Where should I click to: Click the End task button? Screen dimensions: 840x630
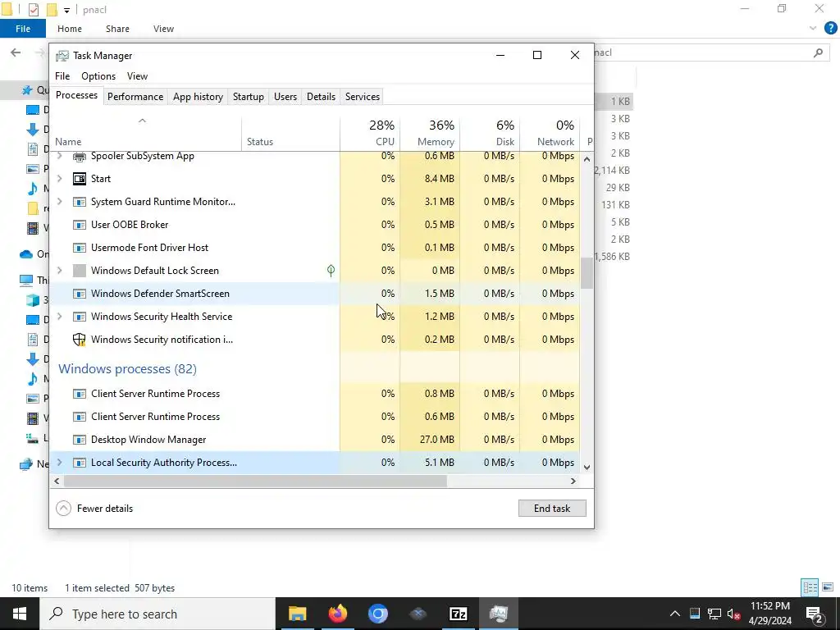pyautogui.click(x=552, y=509)
